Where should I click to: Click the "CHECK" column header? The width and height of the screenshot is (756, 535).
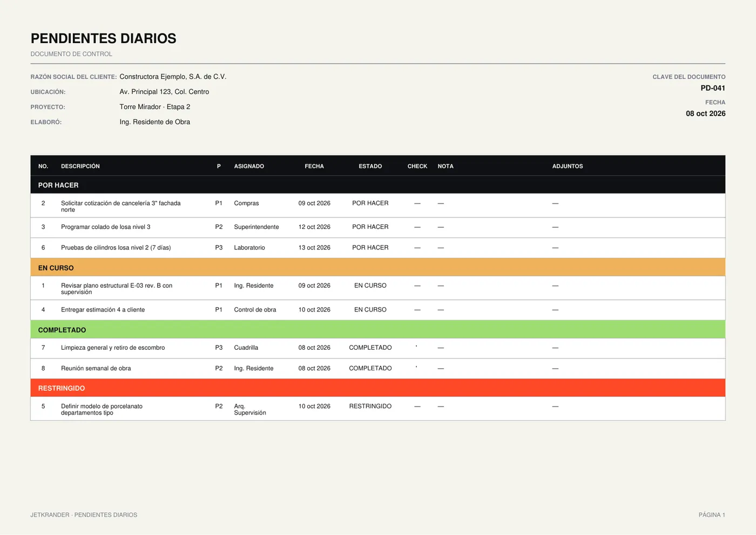click(x=417, y=166)
